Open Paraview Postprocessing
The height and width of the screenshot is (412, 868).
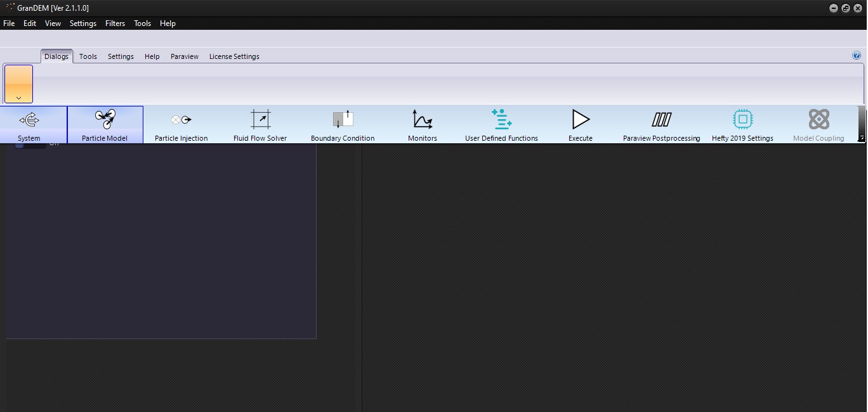pos(662,125)
